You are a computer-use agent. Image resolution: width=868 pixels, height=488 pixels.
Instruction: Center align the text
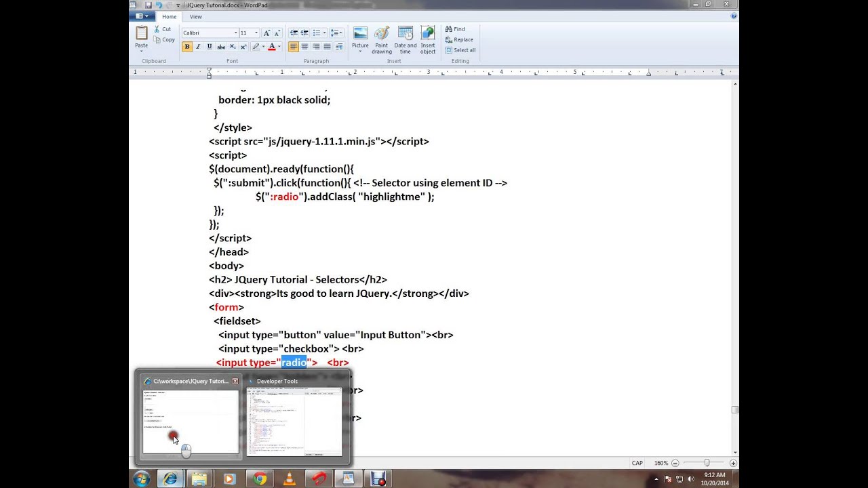click(x=304, y=47)
